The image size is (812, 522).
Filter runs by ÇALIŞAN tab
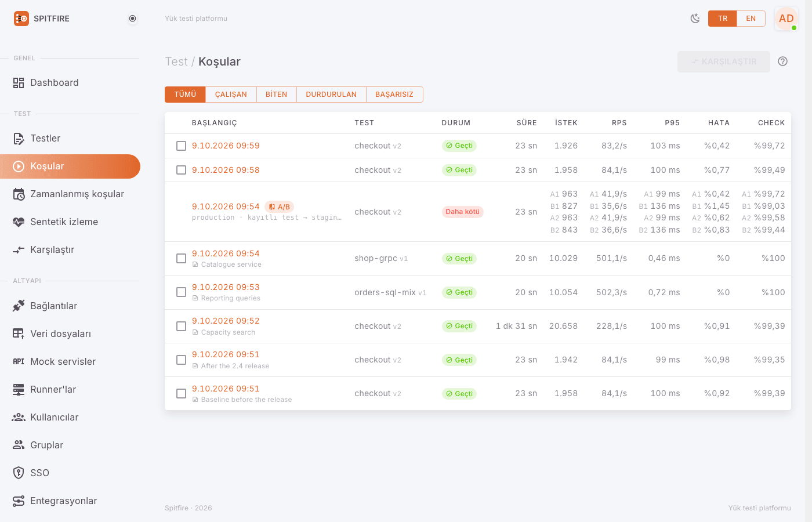231,95
